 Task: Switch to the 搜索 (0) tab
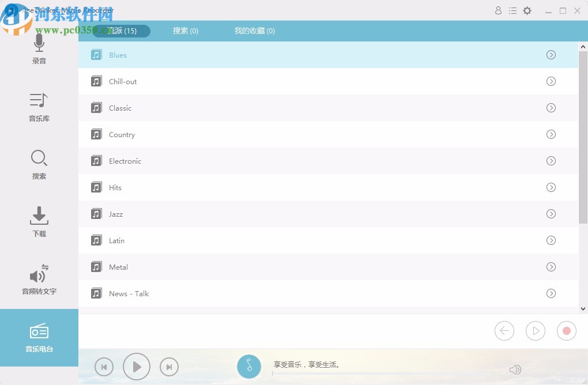click(x=186, y=31)
